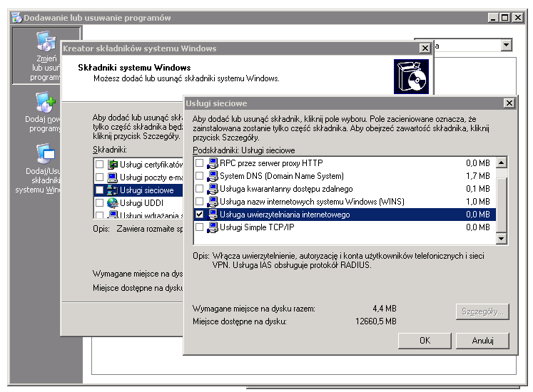Screen dimensions: 533x392
Task: Open Zmień lub usuń programy sidebar icon
Action: (46, 41)
